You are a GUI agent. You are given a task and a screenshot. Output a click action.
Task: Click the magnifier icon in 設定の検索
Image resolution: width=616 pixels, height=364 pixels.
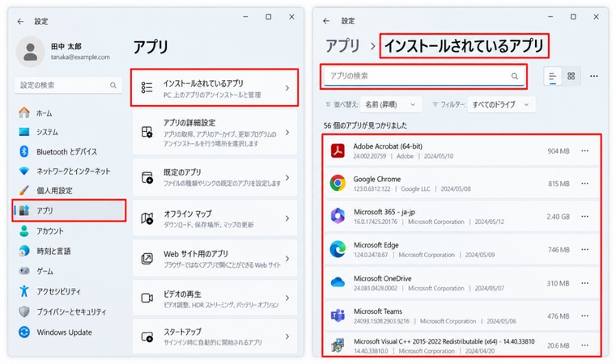tap(113, 85)
